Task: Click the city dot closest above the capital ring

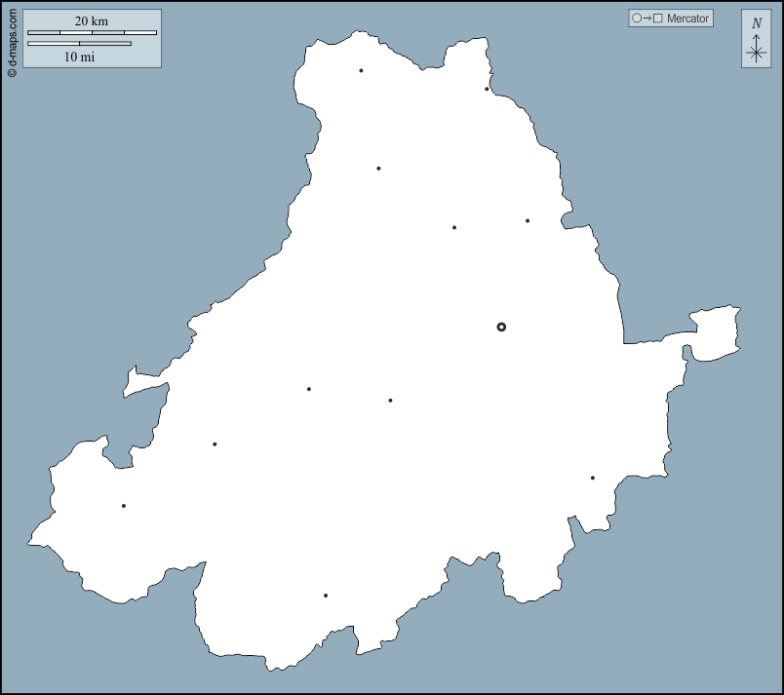Action: tap(528, 220)
